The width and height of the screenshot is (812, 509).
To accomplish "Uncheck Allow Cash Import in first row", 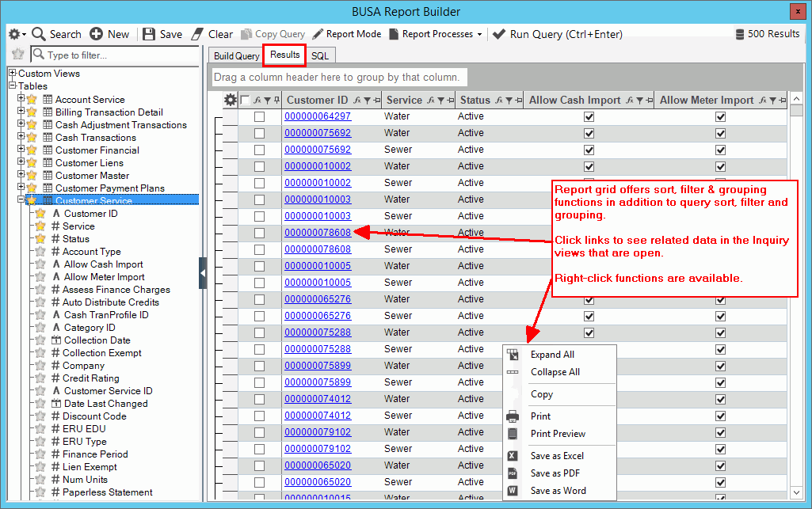I will tap(589, 116).
